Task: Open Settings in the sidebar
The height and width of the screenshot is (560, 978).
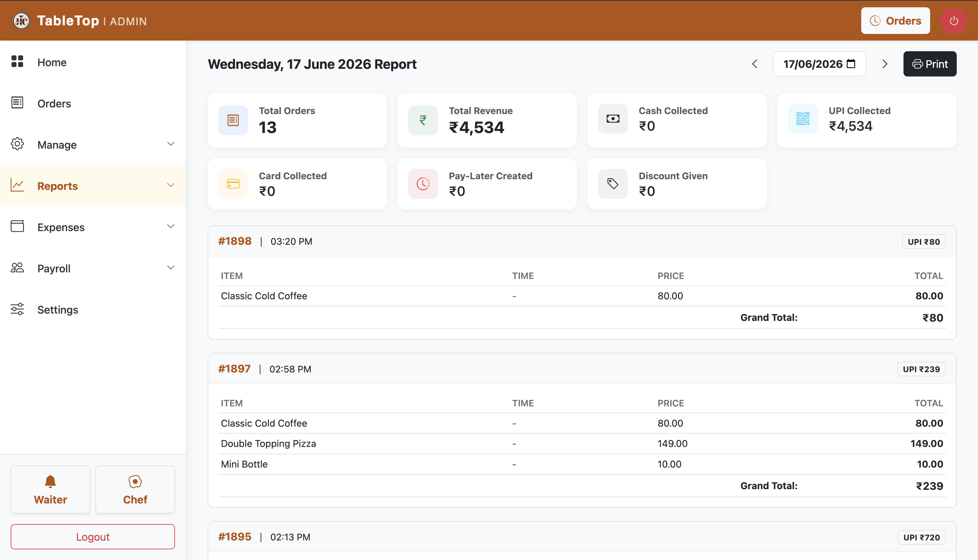Action: point(93,309)
